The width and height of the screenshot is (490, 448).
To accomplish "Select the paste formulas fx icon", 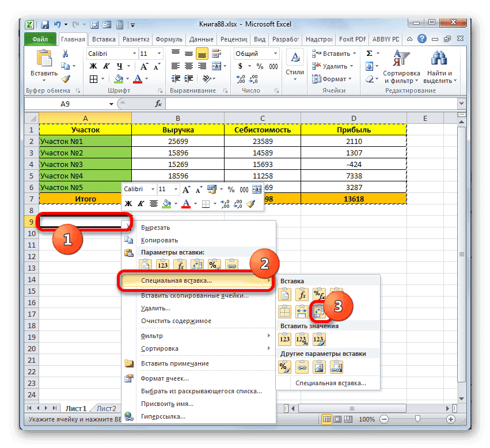I will [x=302, y=294].
